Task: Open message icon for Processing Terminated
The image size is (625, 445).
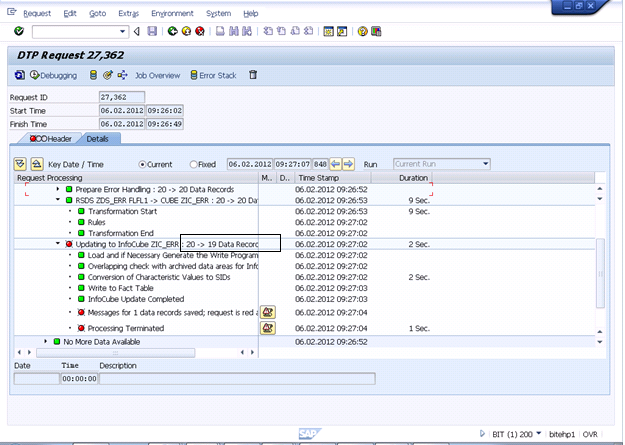Action: 268,328
